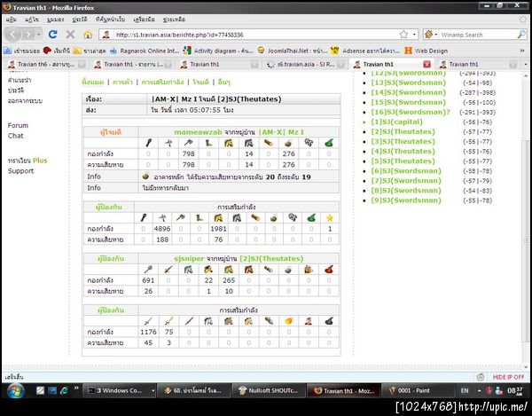Click the catapult icon beside main building damage info

[x=146, y=177]
